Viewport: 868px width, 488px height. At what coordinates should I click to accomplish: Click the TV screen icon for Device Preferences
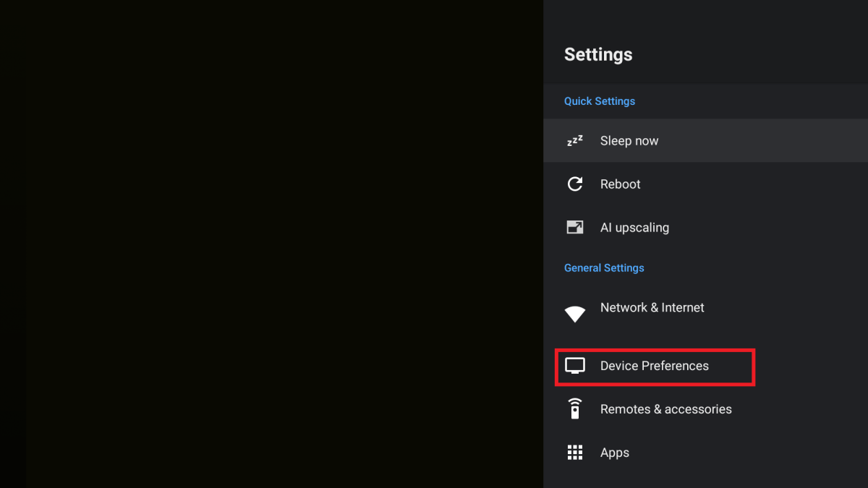(x=575, y=366)
